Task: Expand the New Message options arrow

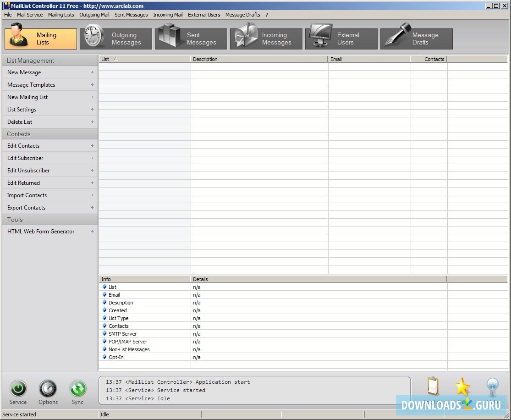Action: pyautogui.click(x=93, y=72)
